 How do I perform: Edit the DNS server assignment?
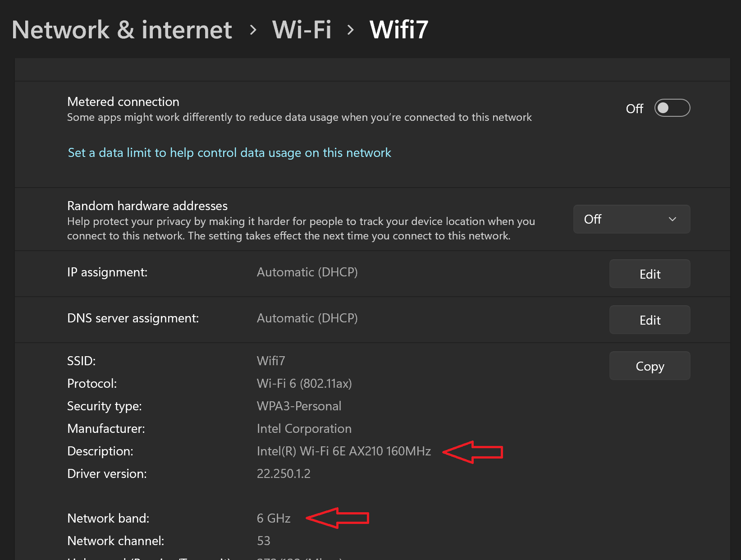(x=650, y=320)
